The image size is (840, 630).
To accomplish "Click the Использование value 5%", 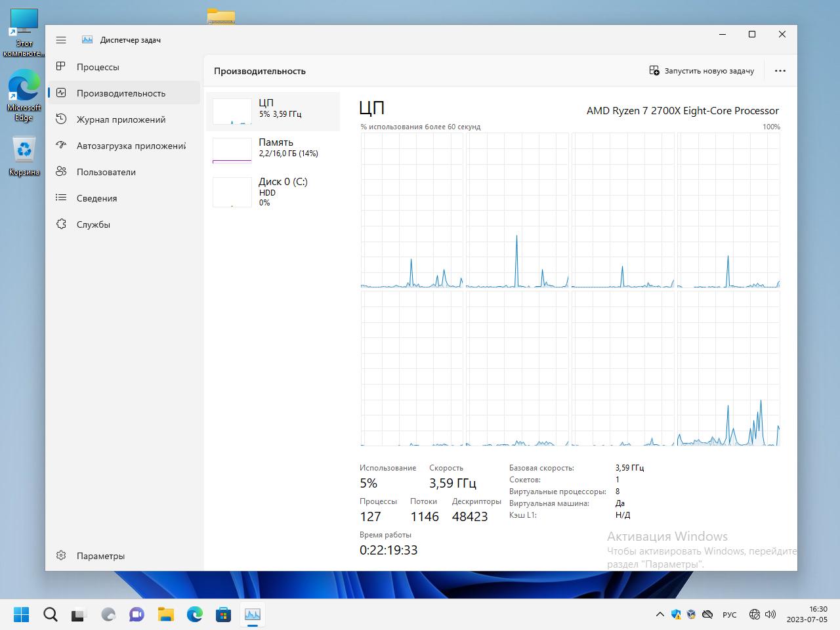I will pos(369,483).
